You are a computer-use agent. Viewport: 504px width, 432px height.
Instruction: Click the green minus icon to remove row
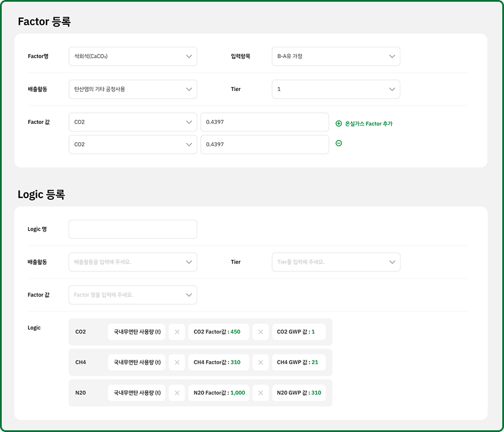click(x=338, y=143)
